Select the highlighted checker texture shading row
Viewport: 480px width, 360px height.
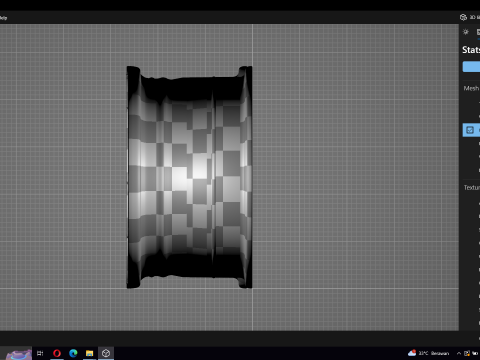(471, 130)
